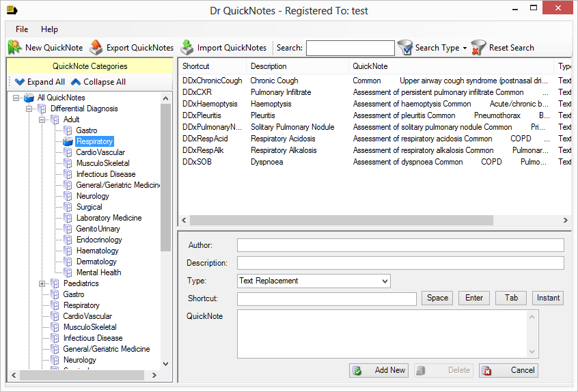Click the Adult Gastro category icon
This screenshot has width=578, height=392.
pyautogui.click(x=68, y=130)
